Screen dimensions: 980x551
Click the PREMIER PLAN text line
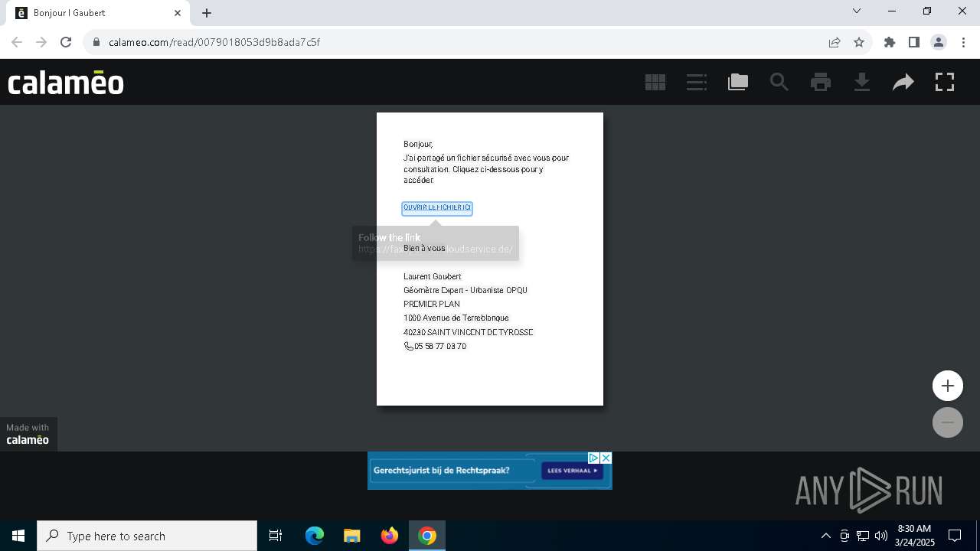pos(432,304)
